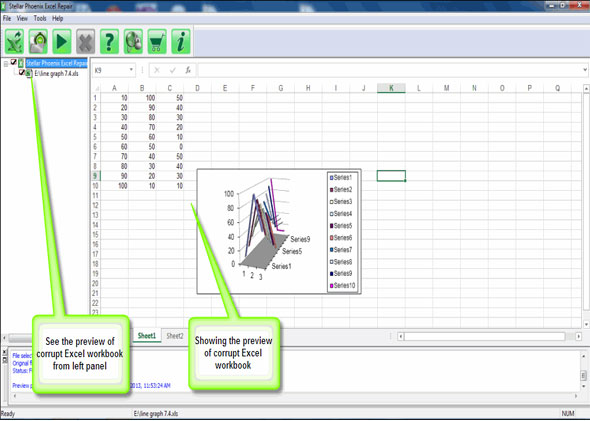Click the log panel scroll right arrow
The image size is (590, 421).
[576, 396]
